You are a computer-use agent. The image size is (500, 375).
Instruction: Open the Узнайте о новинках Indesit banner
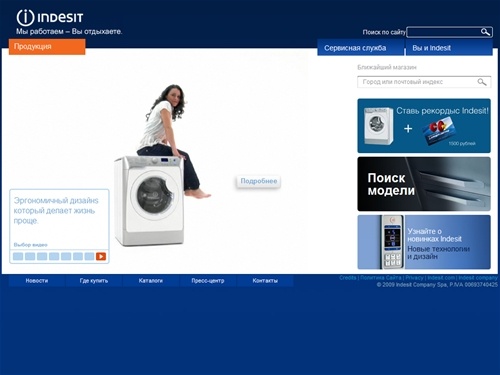click(x=424, y=242)
